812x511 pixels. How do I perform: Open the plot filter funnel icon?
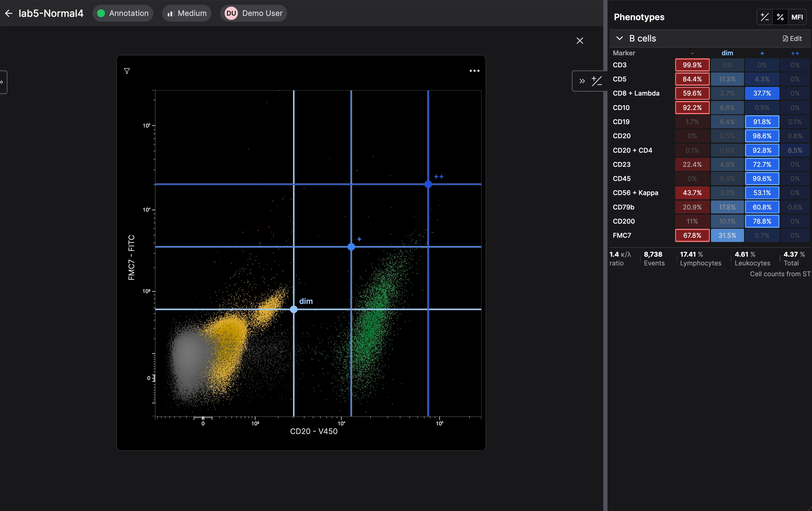tap(127, 71)
